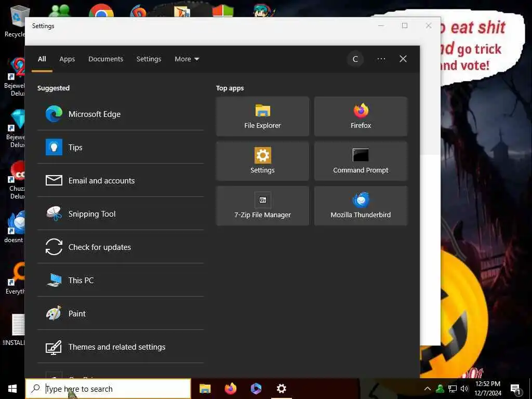The width and height of the screenshot is (532, 399).
Task: Open 7-Zip File Manager tile
Action: coord(262,206)
